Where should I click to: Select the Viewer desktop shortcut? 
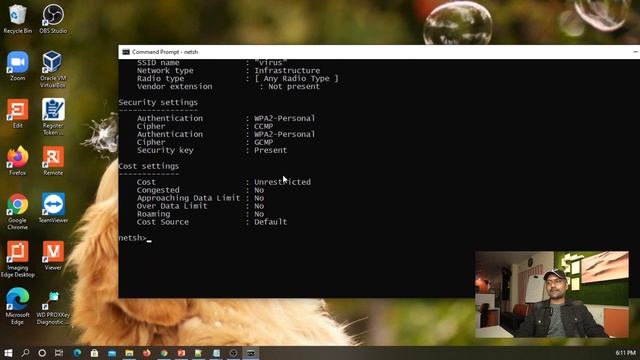point(53,256)
